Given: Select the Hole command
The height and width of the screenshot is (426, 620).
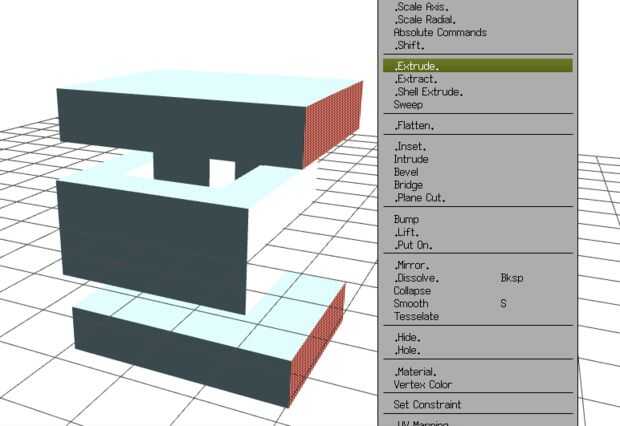Looking at the screenshot, I should 478,350.
